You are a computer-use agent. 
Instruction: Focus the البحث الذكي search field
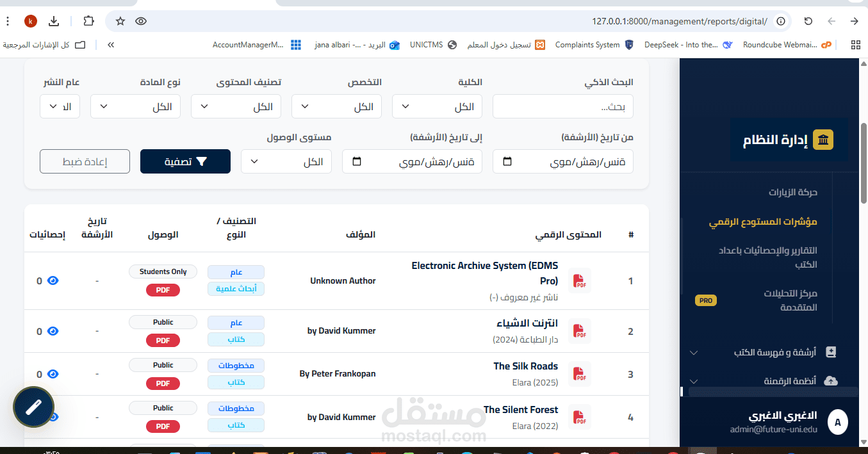point(563,106)
